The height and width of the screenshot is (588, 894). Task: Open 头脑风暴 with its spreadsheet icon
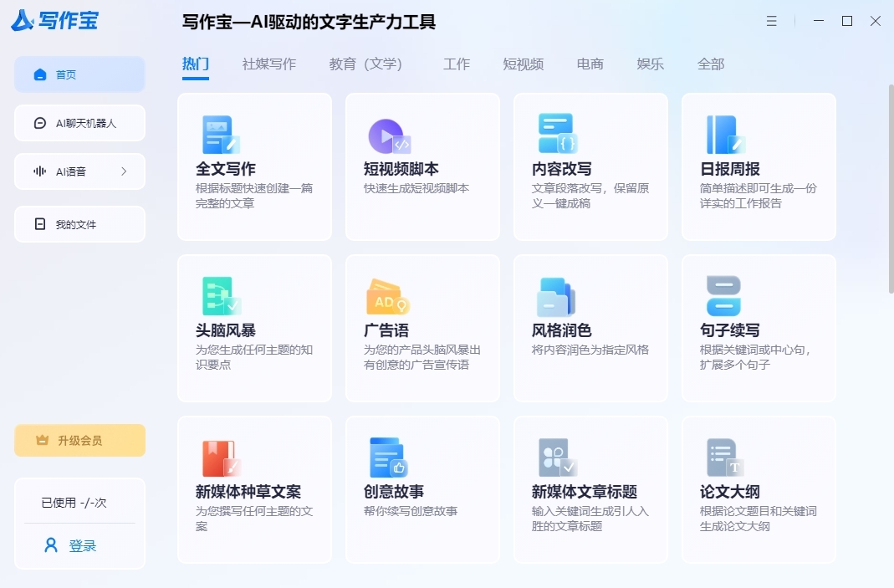tap(219, 295)
